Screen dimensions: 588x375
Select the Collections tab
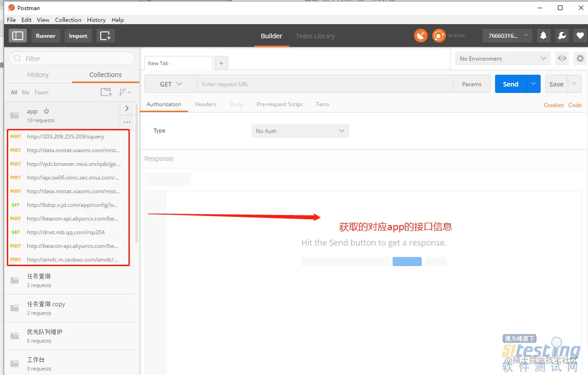point(106,75)
